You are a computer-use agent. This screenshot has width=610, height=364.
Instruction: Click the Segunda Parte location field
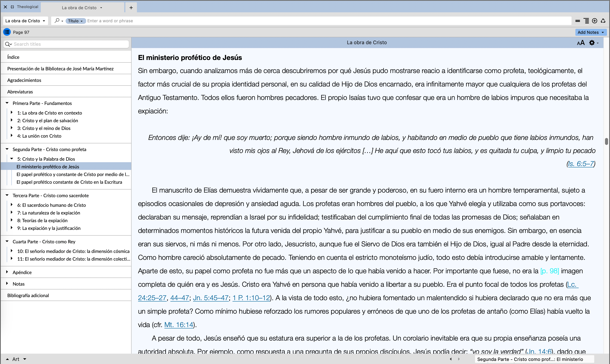pyautogui.click(x=534, y=359)
